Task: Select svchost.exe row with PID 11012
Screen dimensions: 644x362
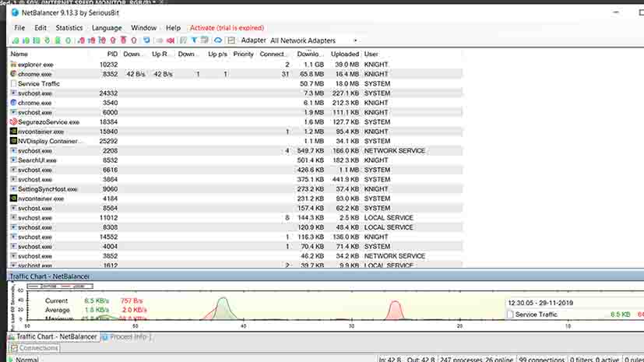Action: click(x=235, y=217)
